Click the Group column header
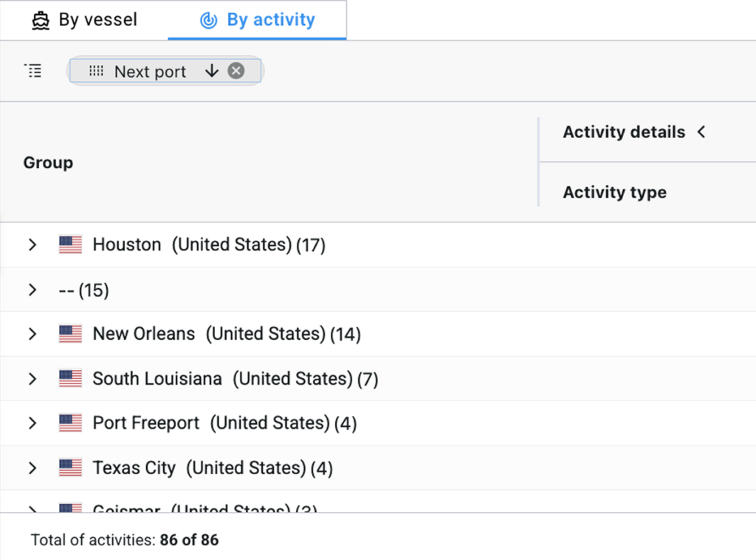This screenshot has height=560, width=756. pos(48,163)
